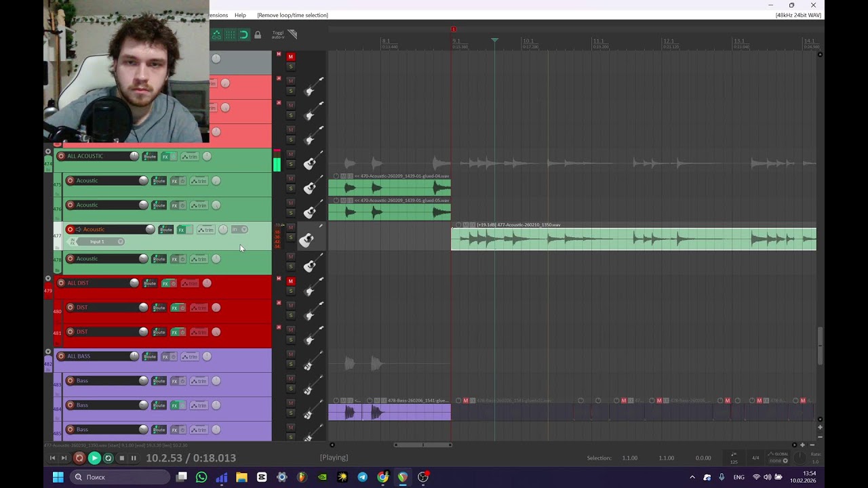Toggle record monitoring speaker on track 477
The height and width of the screenshot is (488, 868).
click(79, 230)
